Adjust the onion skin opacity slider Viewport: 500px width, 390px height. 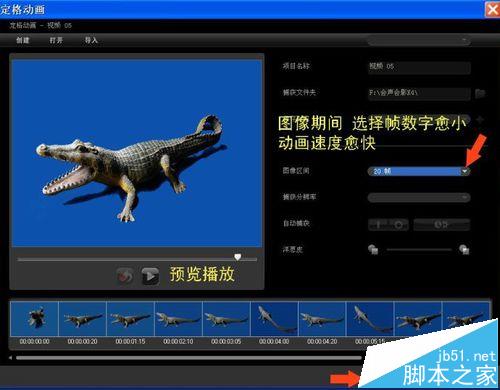419,249
